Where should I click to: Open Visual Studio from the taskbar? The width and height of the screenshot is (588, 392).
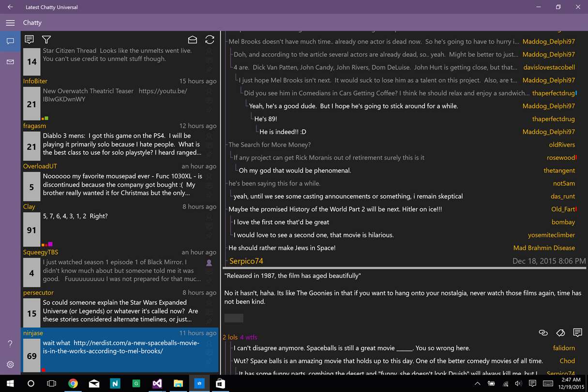pyautogui.click(x=157, y=383)
